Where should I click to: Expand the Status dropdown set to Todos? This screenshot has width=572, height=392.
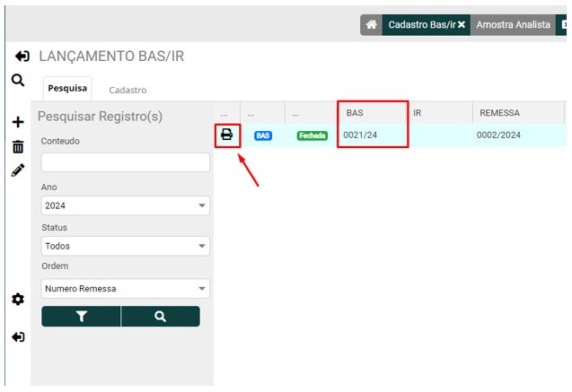point(125,246)
